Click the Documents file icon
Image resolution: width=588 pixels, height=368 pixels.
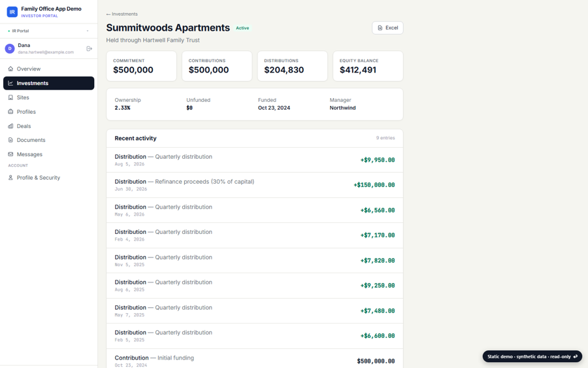[10, 140]
